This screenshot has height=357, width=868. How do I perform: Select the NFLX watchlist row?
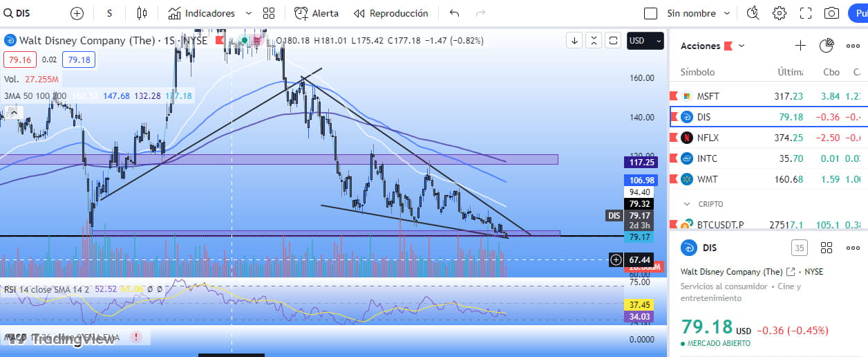point(768,138)
